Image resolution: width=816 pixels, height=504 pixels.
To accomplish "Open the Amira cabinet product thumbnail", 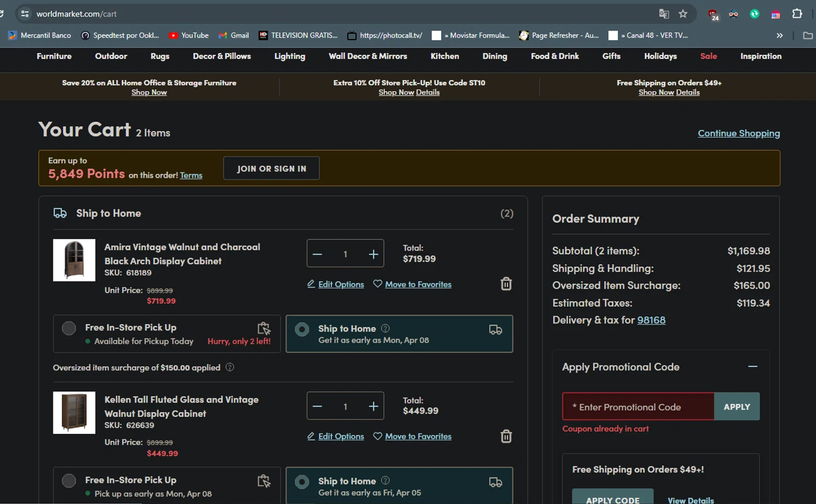I will coord(74,260).
